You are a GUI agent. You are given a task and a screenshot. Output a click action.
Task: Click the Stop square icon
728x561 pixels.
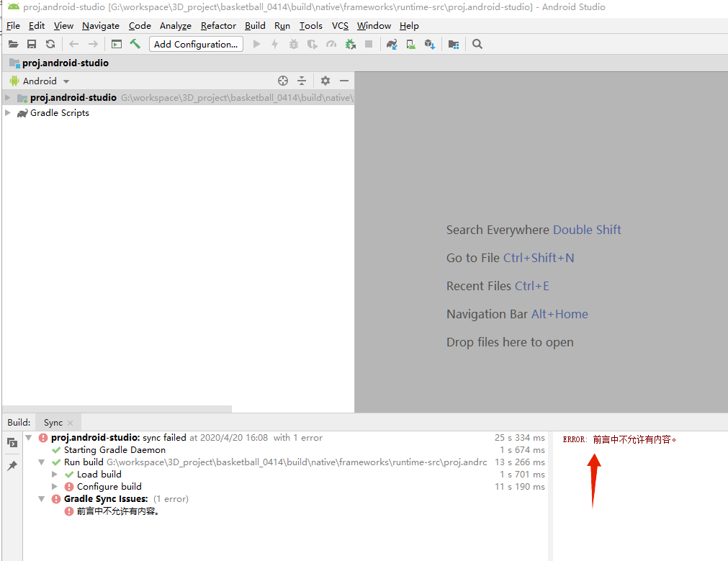pos(369,44)
